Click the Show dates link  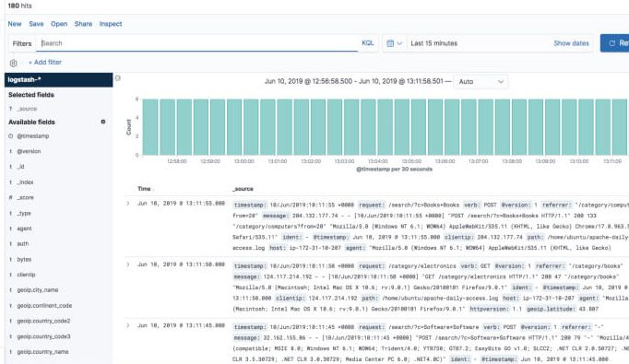point(571,43)
